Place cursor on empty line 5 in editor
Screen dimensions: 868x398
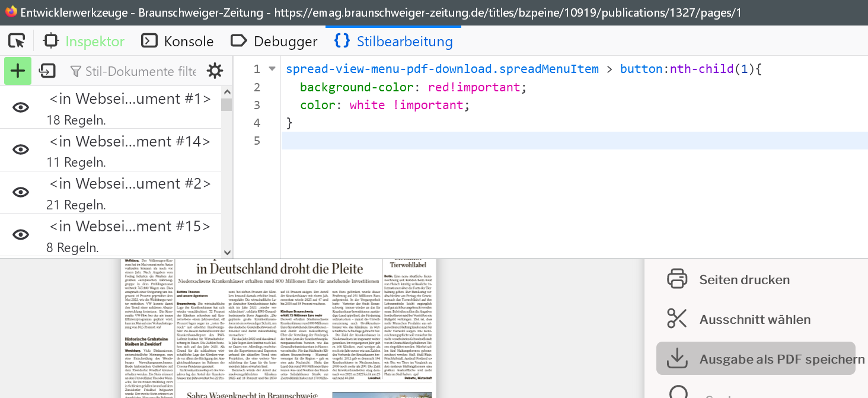[x=574, y=141]
